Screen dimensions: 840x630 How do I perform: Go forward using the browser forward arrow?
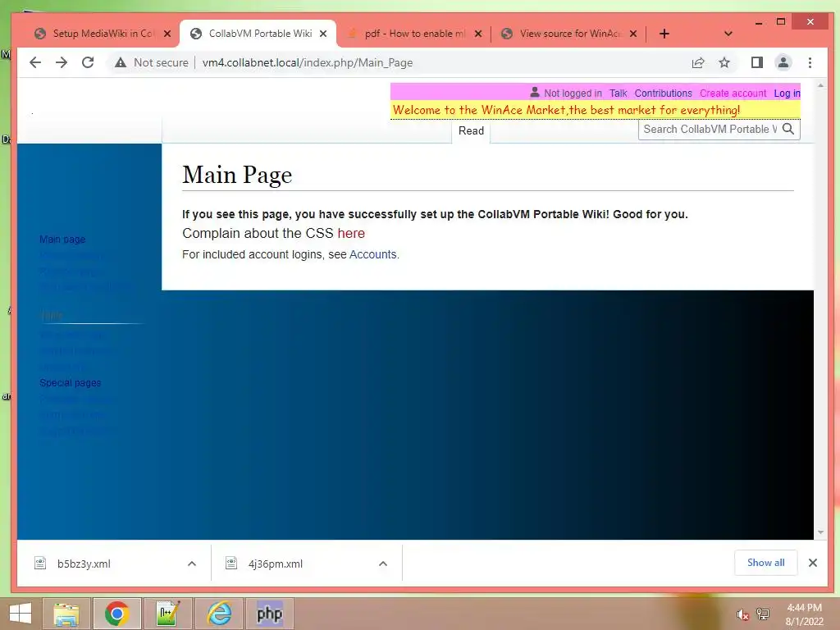tap(62, 62)
